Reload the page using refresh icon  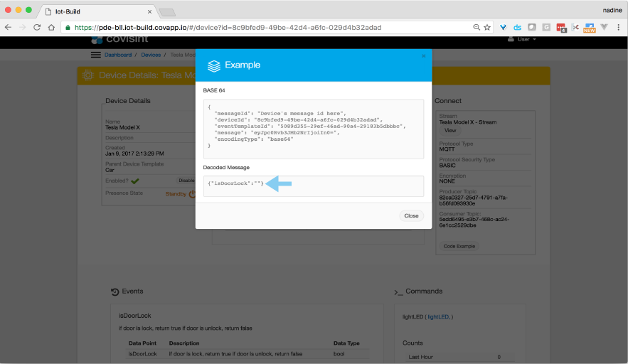(x=37, y=28)
